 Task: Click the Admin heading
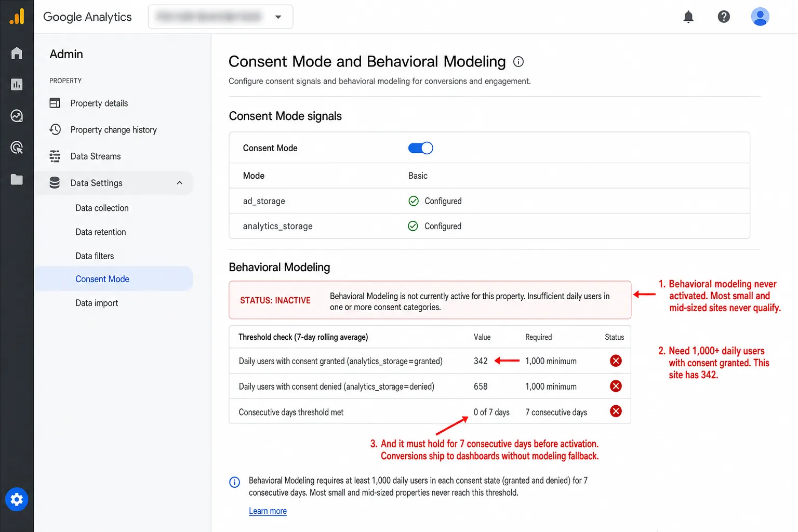click(x=66, y=54)
